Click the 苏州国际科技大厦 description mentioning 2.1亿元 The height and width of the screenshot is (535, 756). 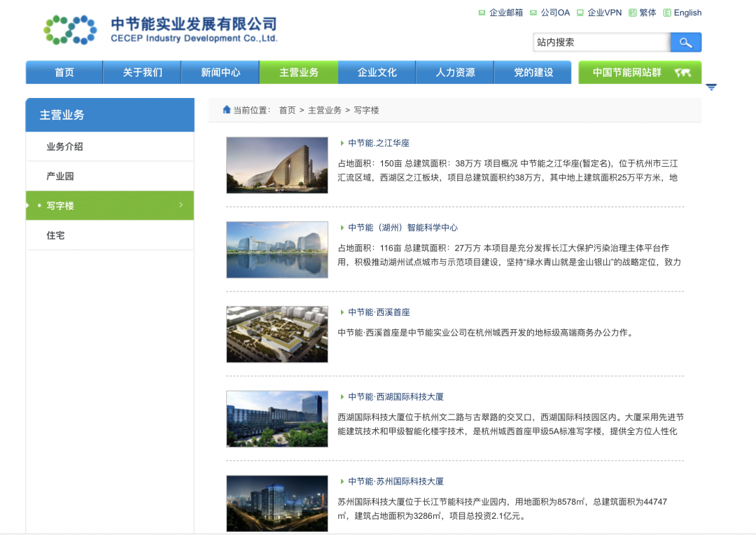point(503,509)
